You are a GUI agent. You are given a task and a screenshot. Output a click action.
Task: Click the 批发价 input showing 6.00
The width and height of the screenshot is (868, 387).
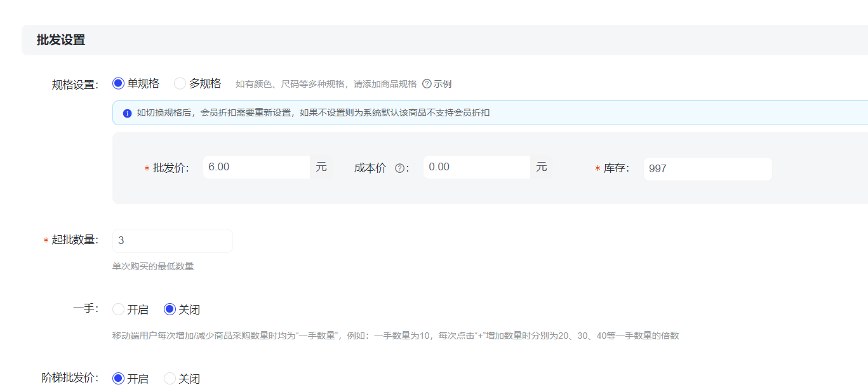pos(257,167)
